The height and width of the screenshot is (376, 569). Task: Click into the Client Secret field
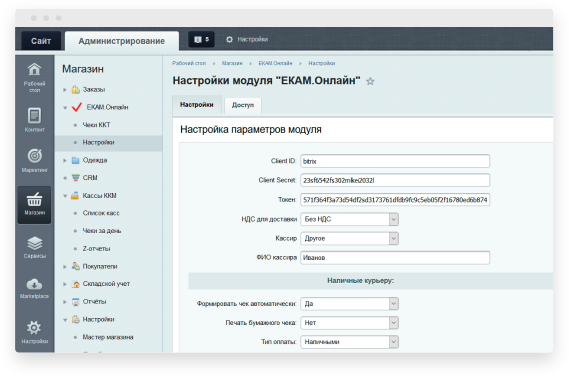click(395, 180)
